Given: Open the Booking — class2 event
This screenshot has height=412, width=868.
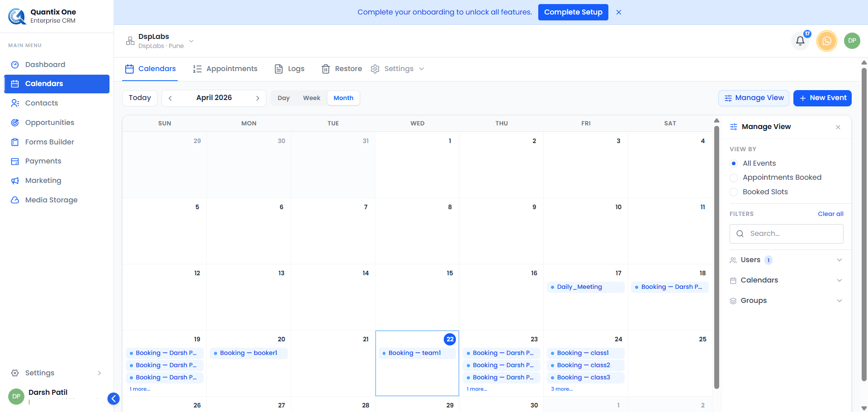Looking at the screenshot, I should pos(585,365).
